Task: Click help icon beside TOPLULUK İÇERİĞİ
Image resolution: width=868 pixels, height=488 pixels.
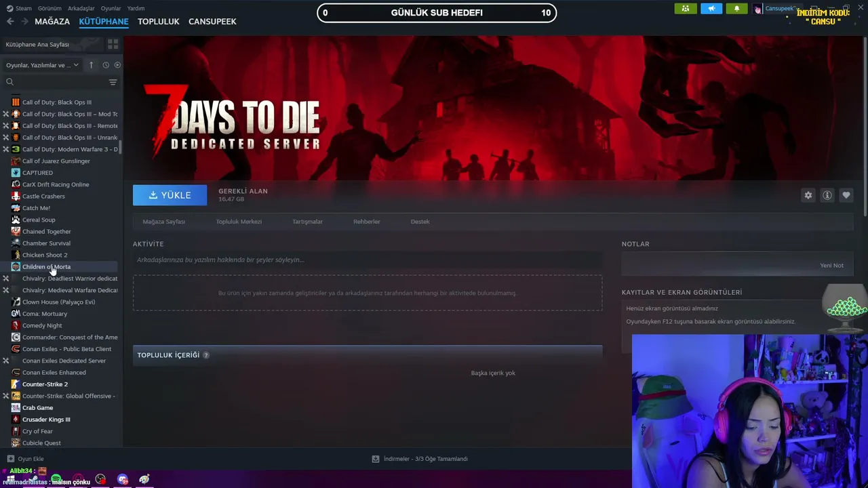Action: pos(206,355)
